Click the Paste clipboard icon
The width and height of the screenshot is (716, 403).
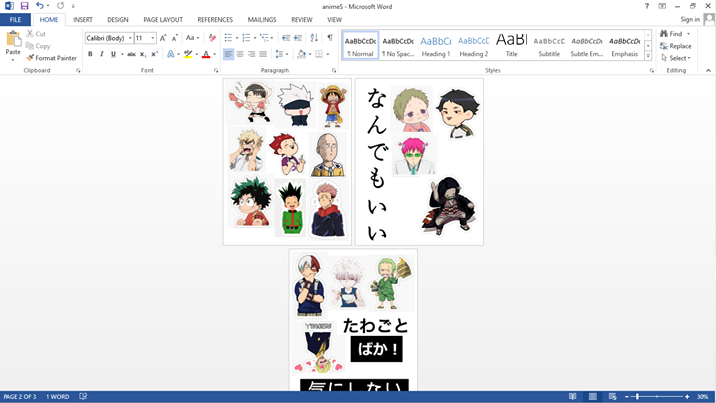click(x=13, y=39)
